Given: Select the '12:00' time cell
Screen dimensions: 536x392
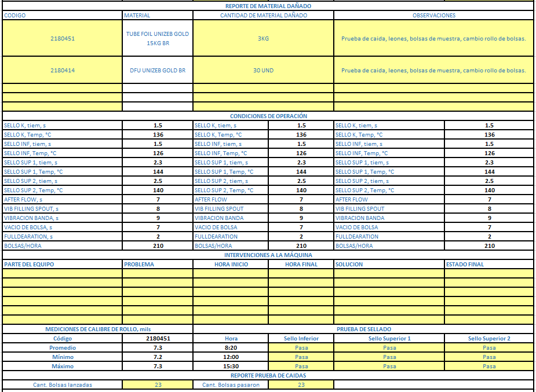Looking at the screenshot, I should (x=231, y=357).
